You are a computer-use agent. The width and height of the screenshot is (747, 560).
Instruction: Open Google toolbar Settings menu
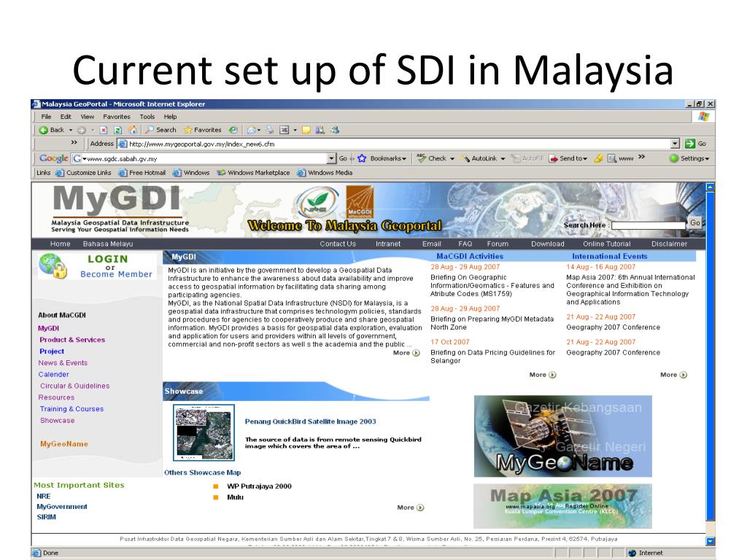(689, 158)
